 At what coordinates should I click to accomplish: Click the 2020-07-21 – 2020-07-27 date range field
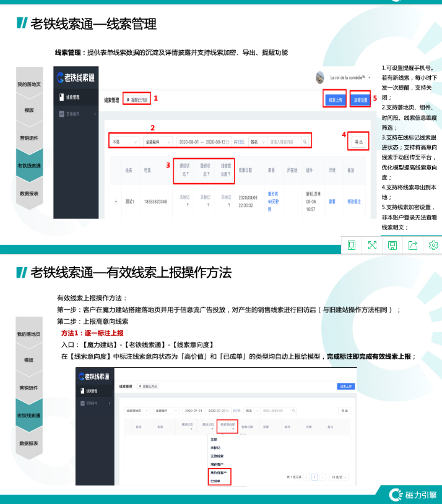coord(207,411)
